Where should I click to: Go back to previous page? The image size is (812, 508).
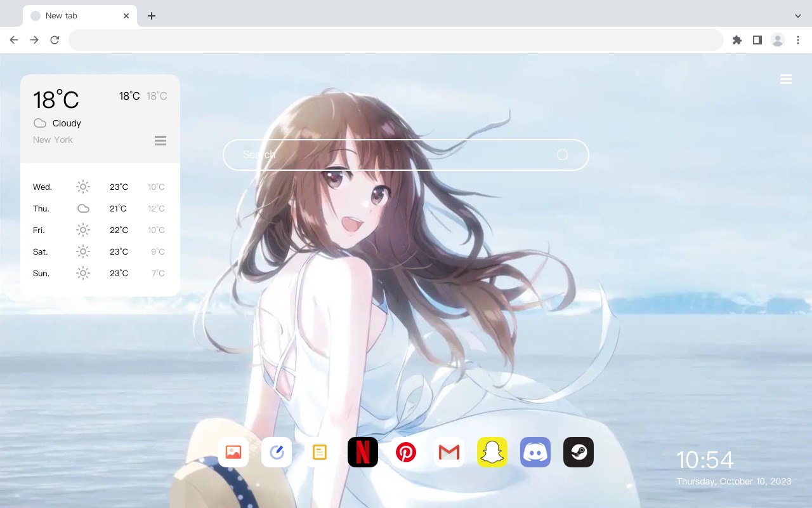pyautogui.click(x=14, y=40)
